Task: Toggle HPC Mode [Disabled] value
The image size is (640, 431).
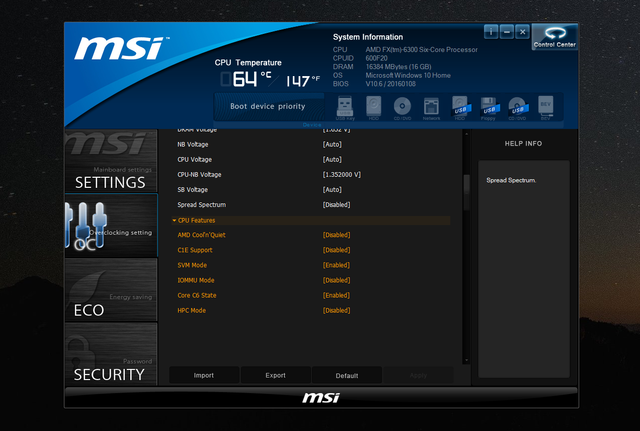Action: point(337,311)
